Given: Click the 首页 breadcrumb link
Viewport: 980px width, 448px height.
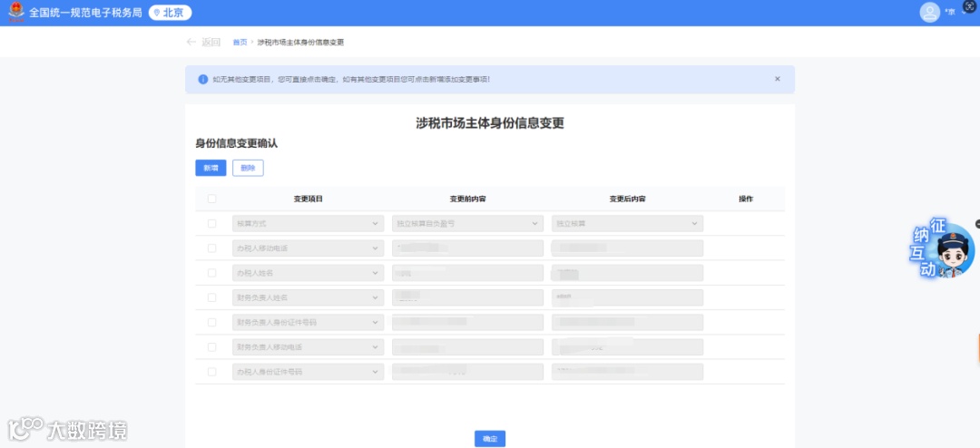Looking at the screenshot, I should click(240, 43).
